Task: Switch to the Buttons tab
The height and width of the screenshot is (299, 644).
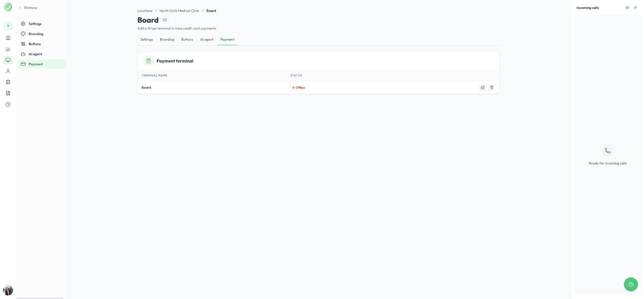Action: click(187, 39)
